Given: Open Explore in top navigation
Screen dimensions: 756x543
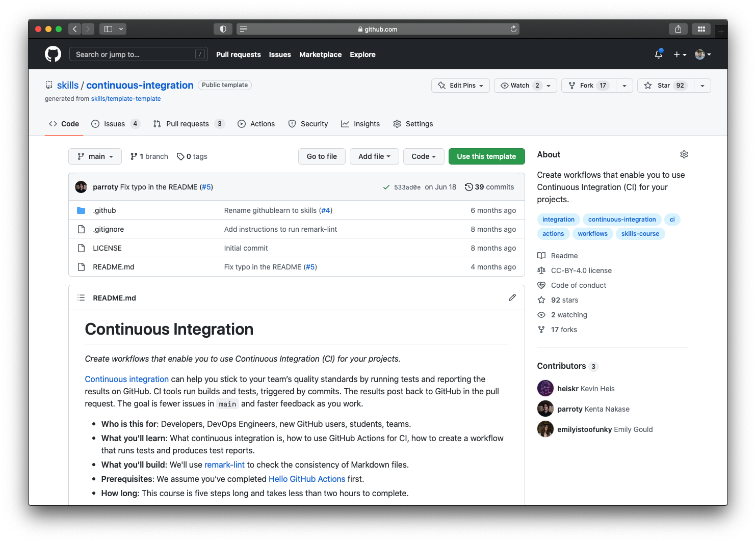Looking at the screenshot, I should (x=362, y=55).
